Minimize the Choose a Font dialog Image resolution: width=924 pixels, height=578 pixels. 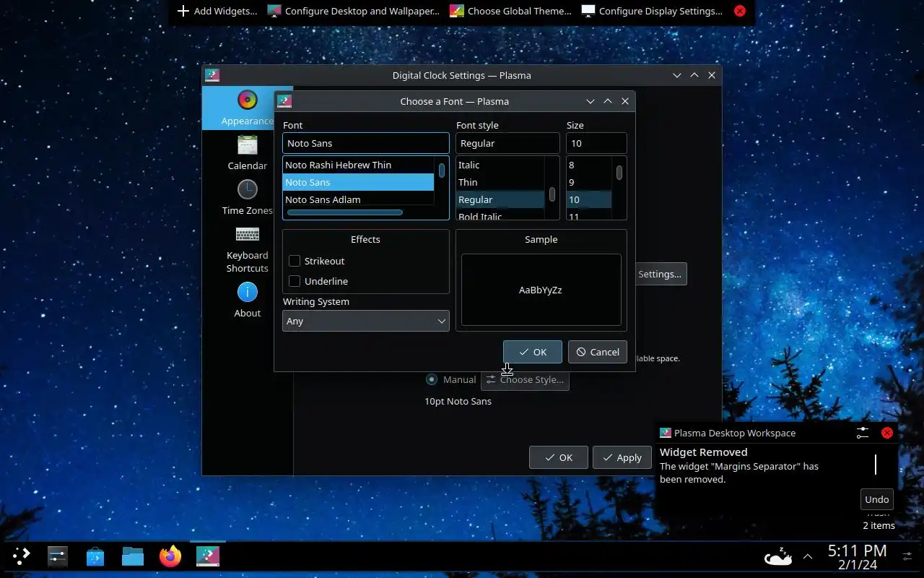590,101
